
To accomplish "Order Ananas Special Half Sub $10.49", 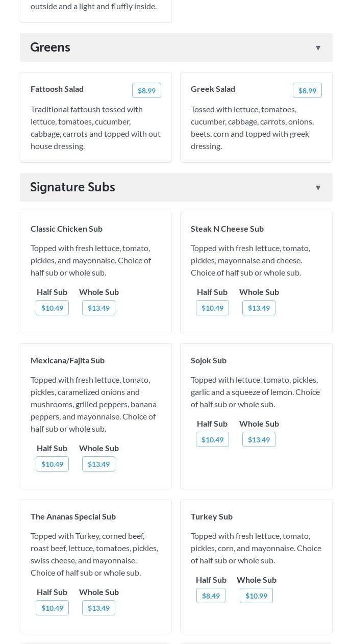I will click(x=52, y=608).
